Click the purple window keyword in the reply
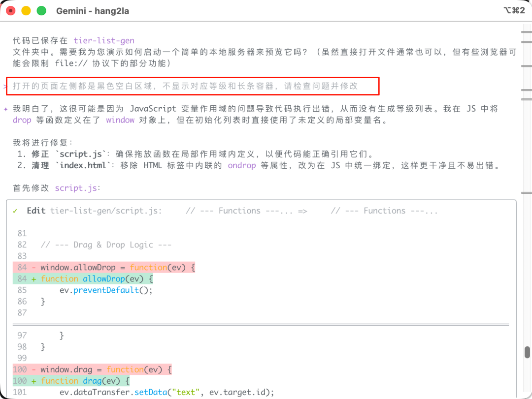 click(120, 120)
